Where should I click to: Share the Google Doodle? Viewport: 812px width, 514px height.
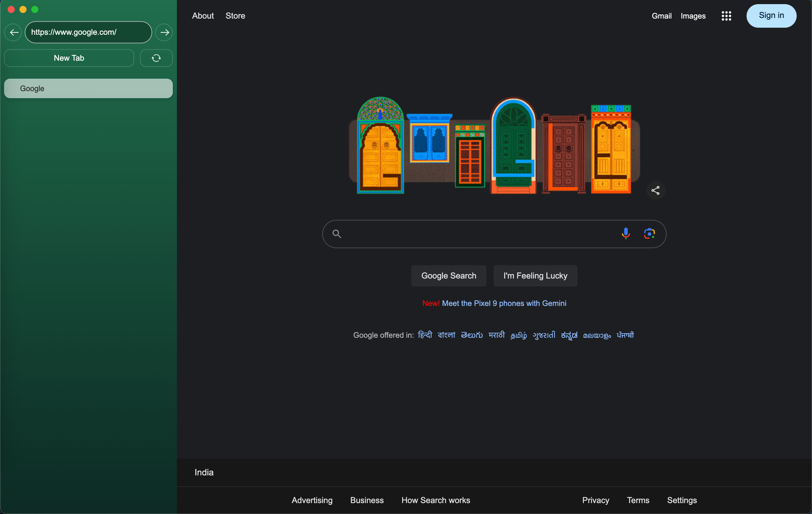pos(655,190)
